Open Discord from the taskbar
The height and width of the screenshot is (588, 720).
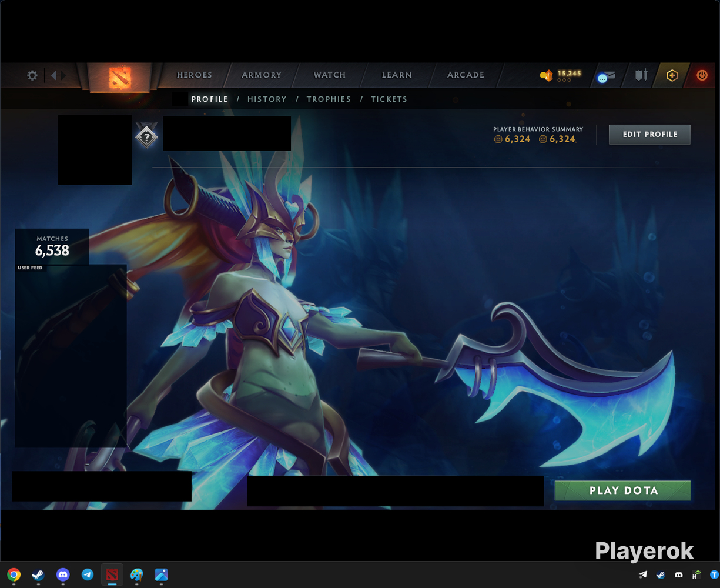pos(63,575)
